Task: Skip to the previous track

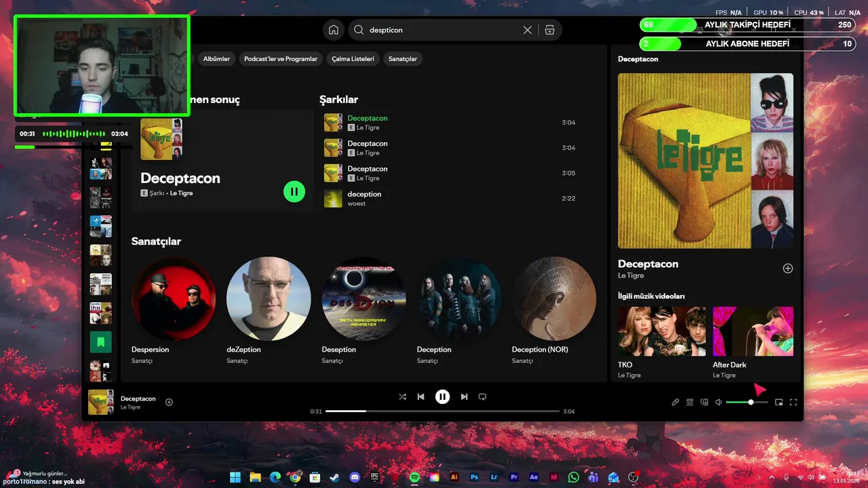Action: pyautogui.click(x=421, y=396)
